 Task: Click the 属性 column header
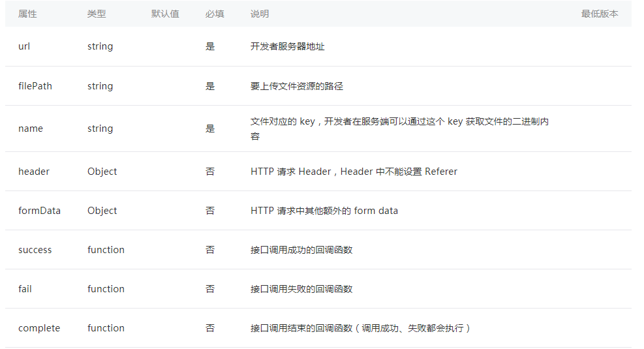tap(27, 14)
